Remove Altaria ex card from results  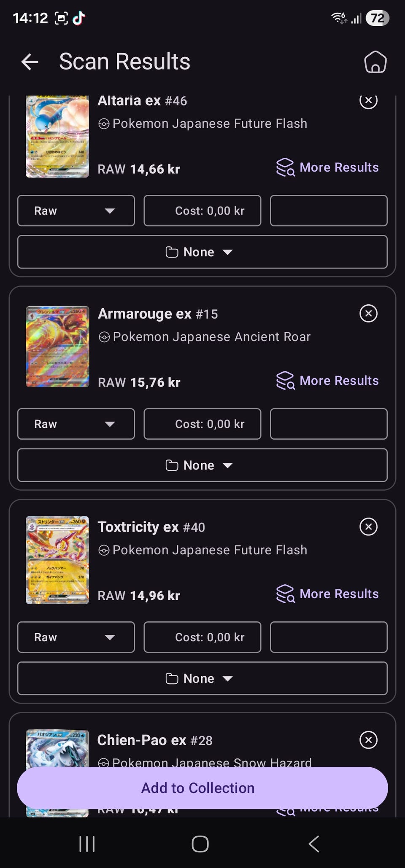click(x=368, y=100)
